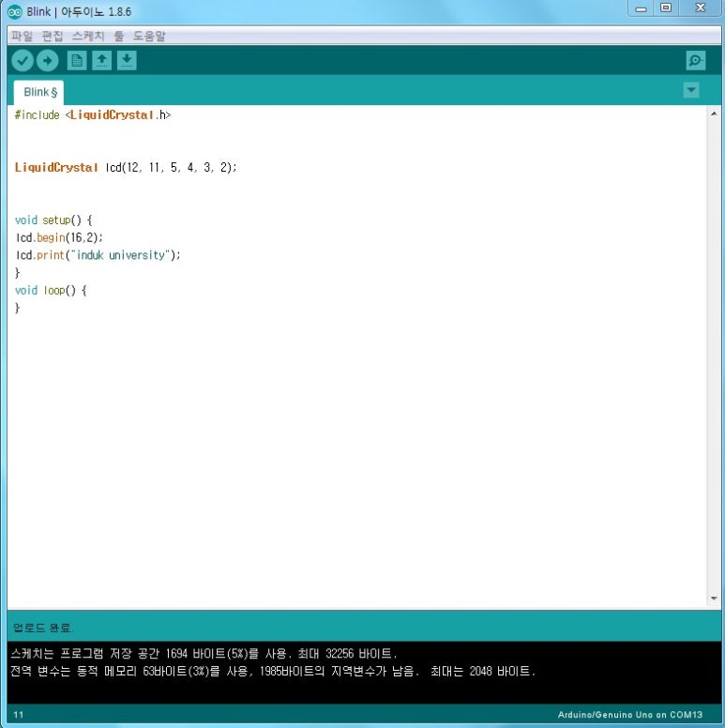Click the Arduino/Genuino Uno on COM13 status text
Screen dimensions: 725x728
630,715
